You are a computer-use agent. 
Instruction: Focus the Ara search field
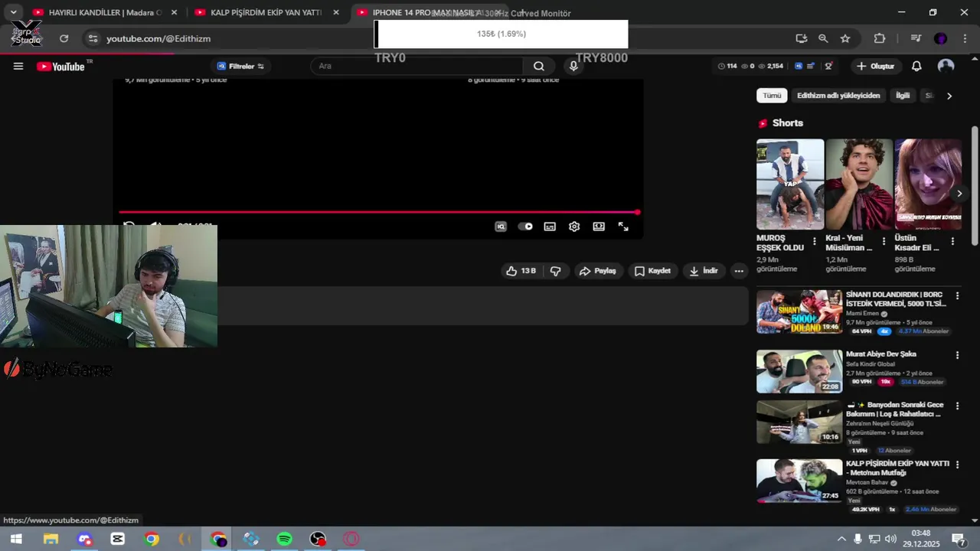417,66
